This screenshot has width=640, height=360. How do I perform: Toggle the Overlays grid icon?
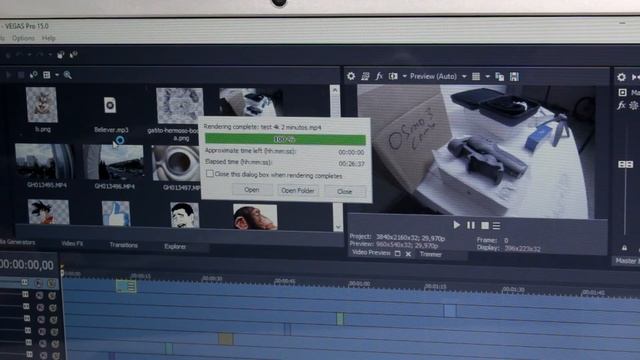(476, 76)
